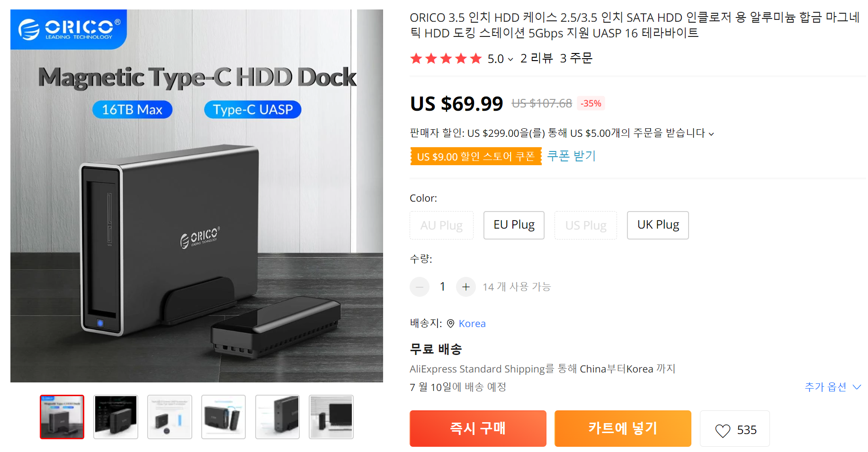This screenshot has height=452, width=868.
Task: Select the EU Plug option
Action: click(x=514, y=225)
